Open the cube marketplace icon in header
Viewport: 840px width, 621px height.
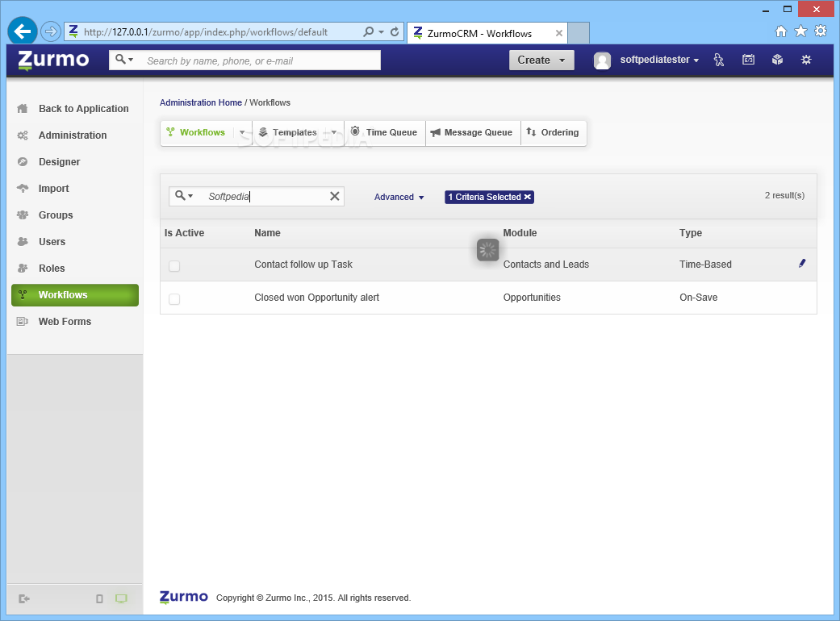pyautogui.click(x=777, y=60)
